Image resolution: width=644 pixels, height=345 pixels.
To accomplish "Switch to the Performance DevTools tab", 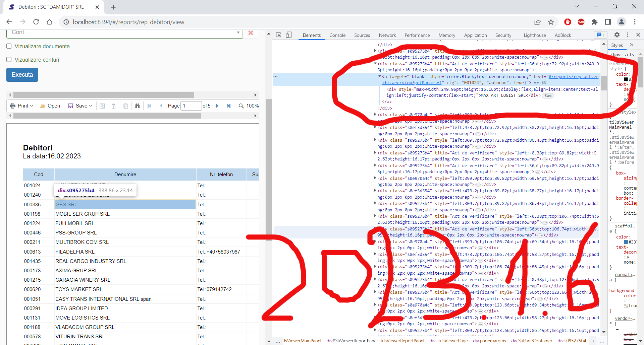I will 417,35.
